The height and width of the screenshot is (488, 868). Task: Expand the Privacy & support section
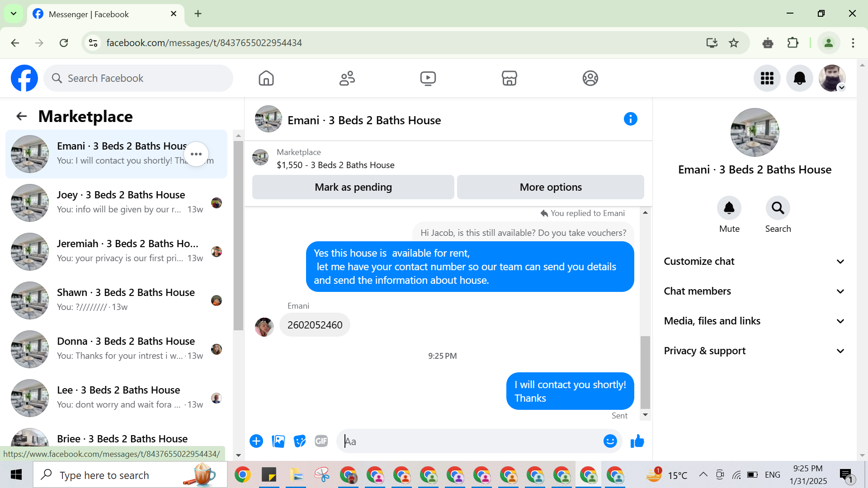click(x=755, y=351)
